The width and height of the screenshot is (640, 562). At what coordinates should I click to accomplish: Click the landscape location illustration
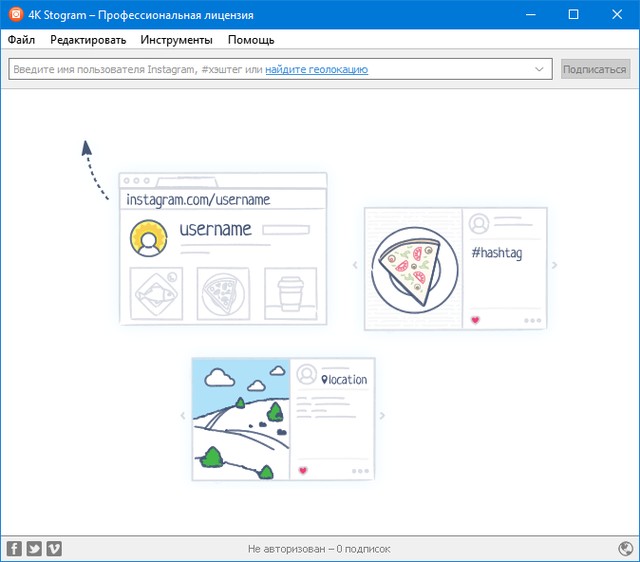tap(240, 418)
